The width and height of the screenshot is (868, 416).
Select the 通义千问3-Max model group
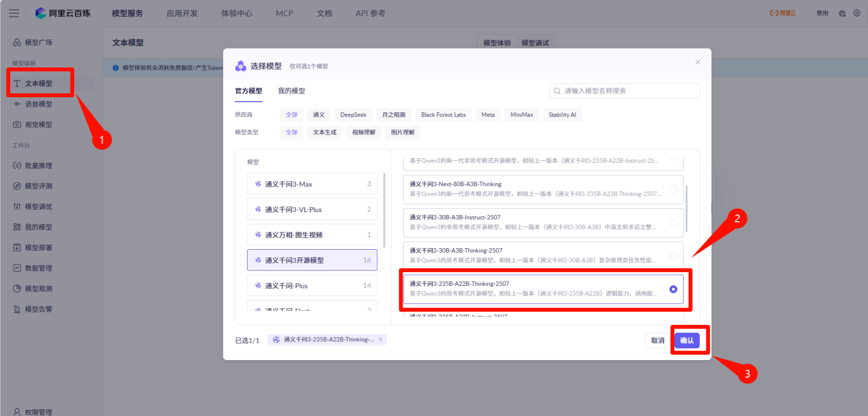(x=312, y=184)
